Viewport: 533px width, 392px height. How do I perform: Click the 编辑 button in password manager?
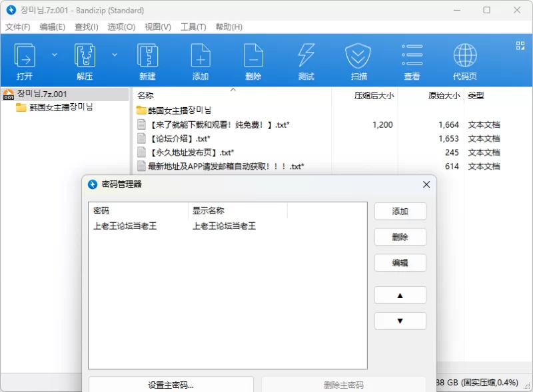coord(400,263)
